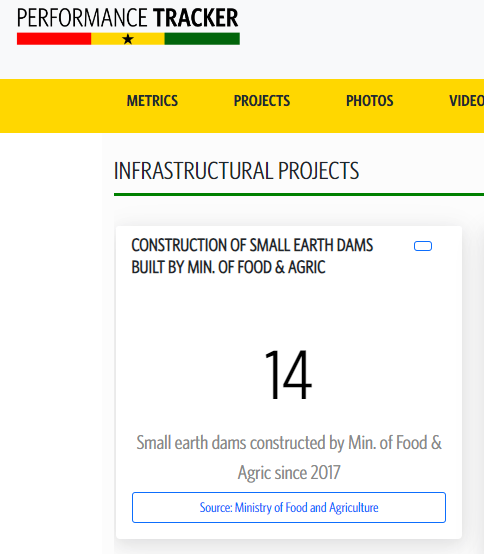Click the black star in the flag bar

(x=128, y=39)
